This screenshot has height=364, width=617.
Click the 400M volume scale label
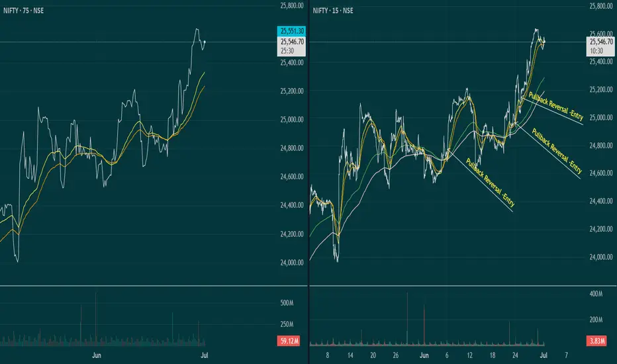coord(596,294)
